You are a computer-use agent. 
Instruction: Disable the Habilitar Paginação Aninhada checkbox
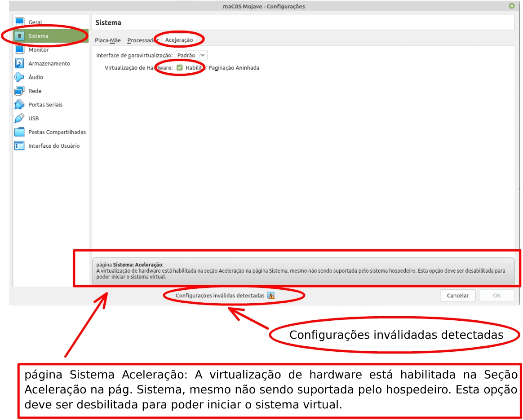[x=180, y=68]
